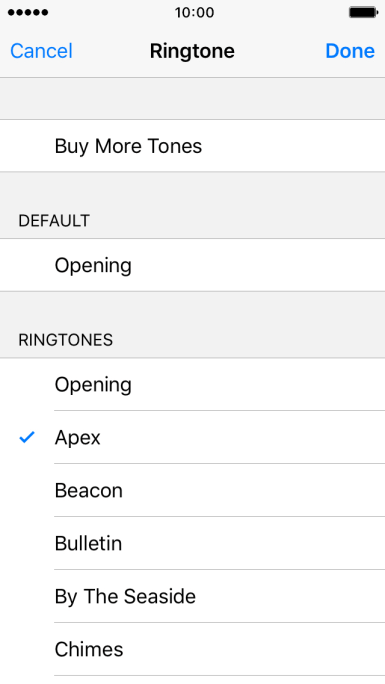The image size is (385, 684).
Task: Tap the battery icon in status bar
Action: [364, 12]
